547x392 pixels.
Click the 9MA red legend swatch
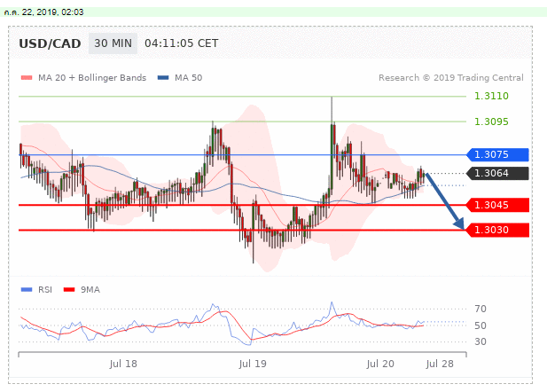69,289
